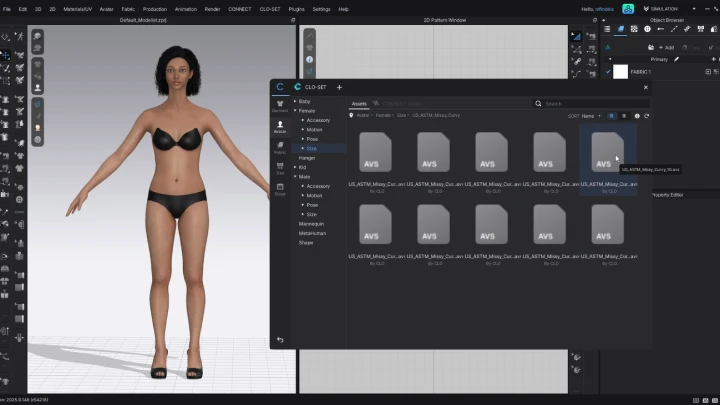Viewport: 720px width, 405px height.
Task: Click Avatar in the breadcrumb path
Action: click(x=363, y=115)
